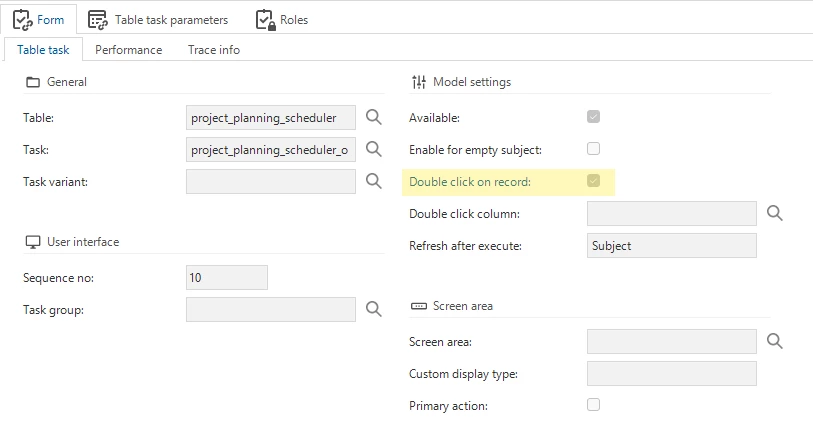This screenshot has height=425, width=813.
Task: Enable the Enable for empty subject checkbox
Action: click(x=593, y=149)
